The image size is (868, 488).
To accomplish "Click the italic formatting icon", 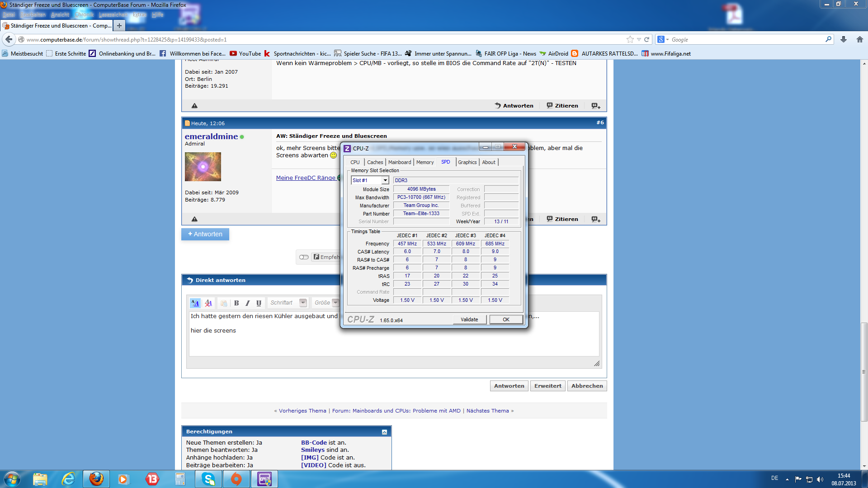I will (x=247, y=303).
